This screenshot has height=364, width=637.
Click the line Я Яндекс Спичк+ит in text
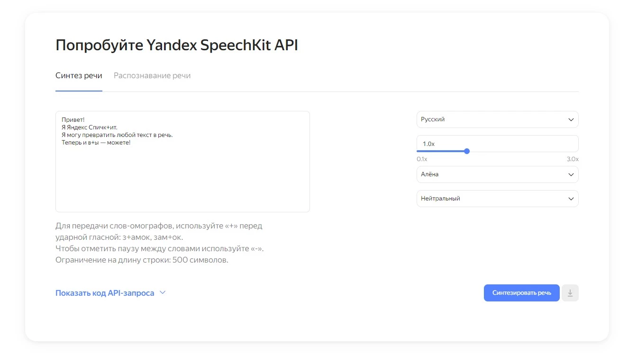pos(89,127)
